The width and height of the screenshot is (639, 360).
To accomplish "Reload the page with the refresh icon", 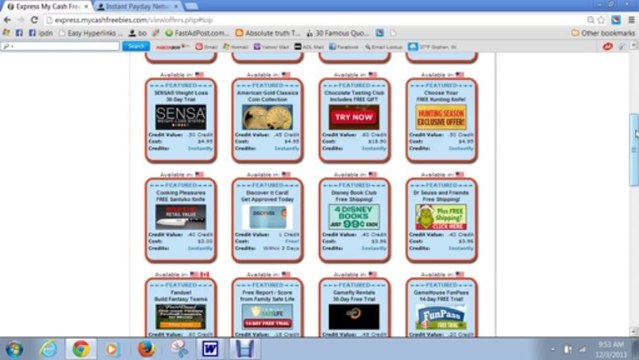I will 35,20.
